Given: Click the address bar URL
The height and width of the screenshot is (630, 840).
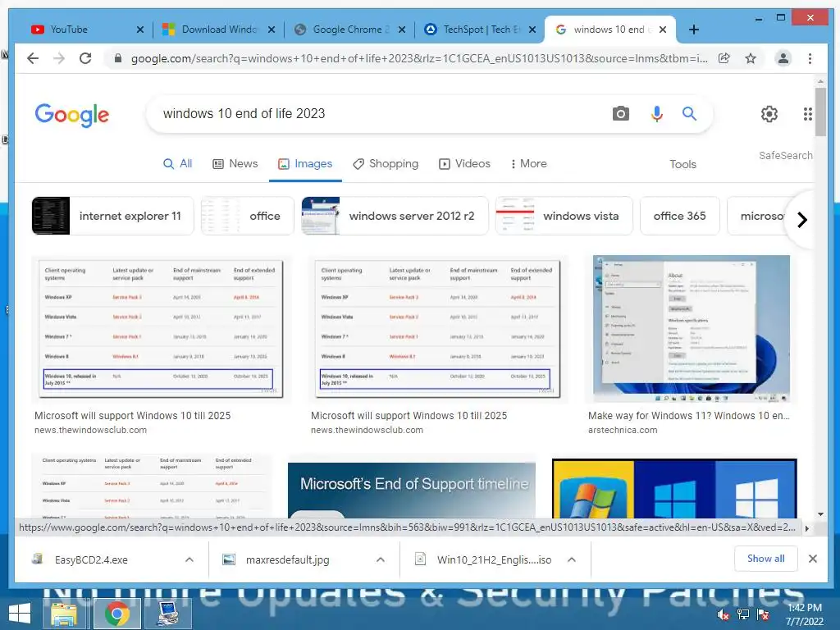Looking at the screenshot, I should coord(419,58).
